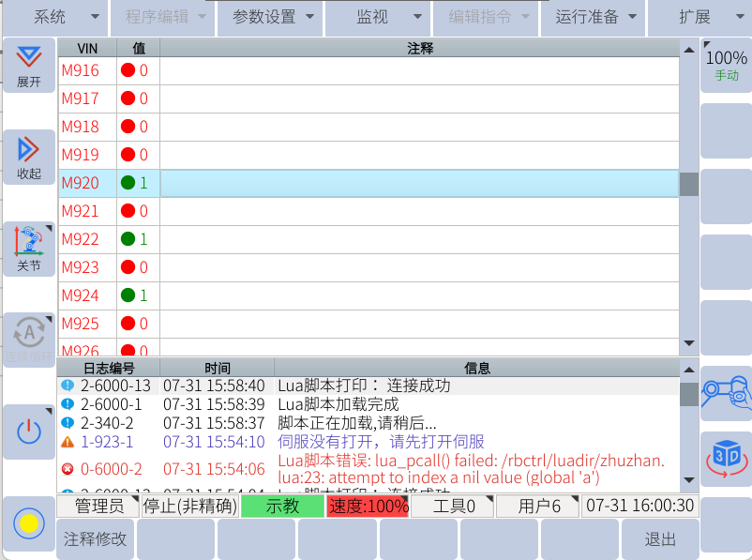Click the 100% 手动 speed mode button
Viewport: 752px width, 560px height.
click(x=726, y=65)
